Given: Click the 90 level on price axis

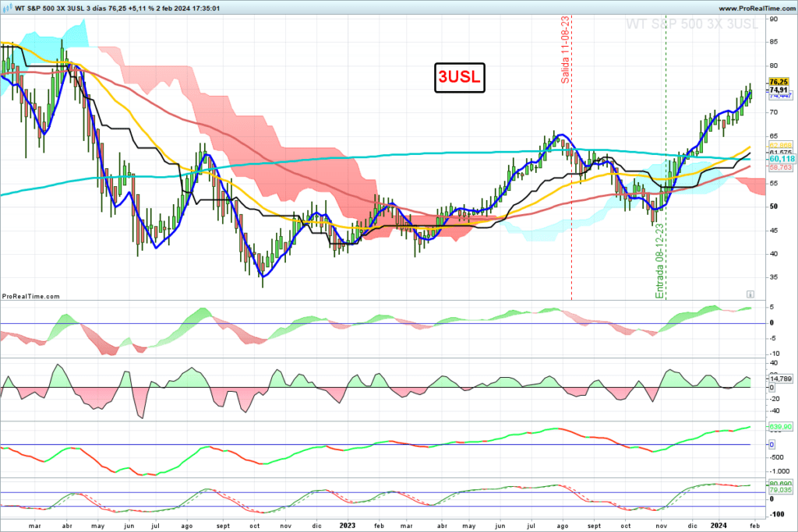Looking at the screenshot, I should (x=774, y=19).
